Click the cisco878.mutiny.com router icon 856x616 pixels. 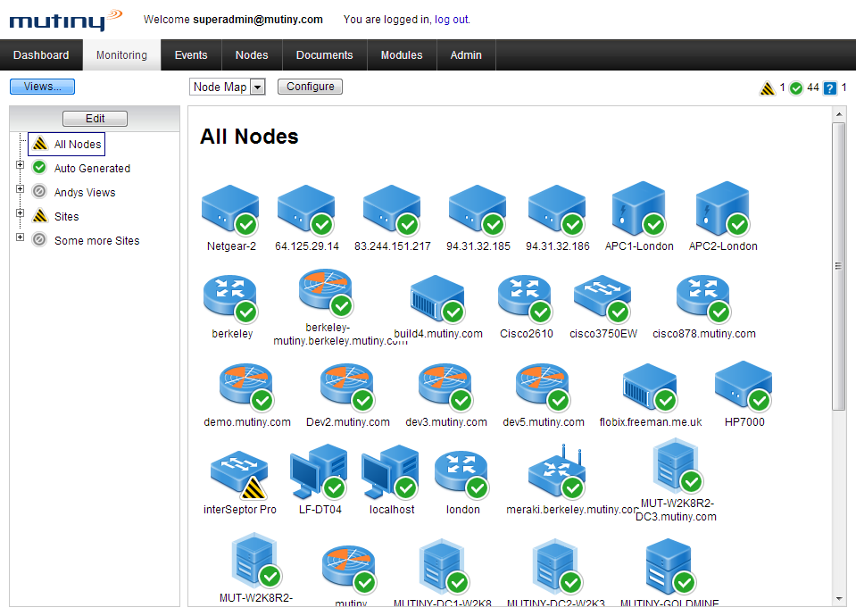click(703, 299)
